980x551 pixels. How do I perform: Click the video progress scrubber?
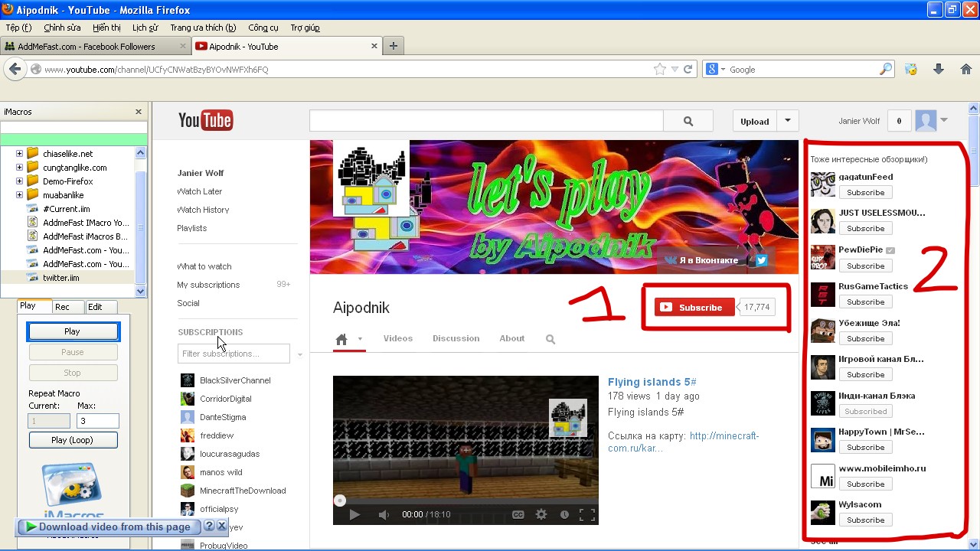[x=340, y=500]
